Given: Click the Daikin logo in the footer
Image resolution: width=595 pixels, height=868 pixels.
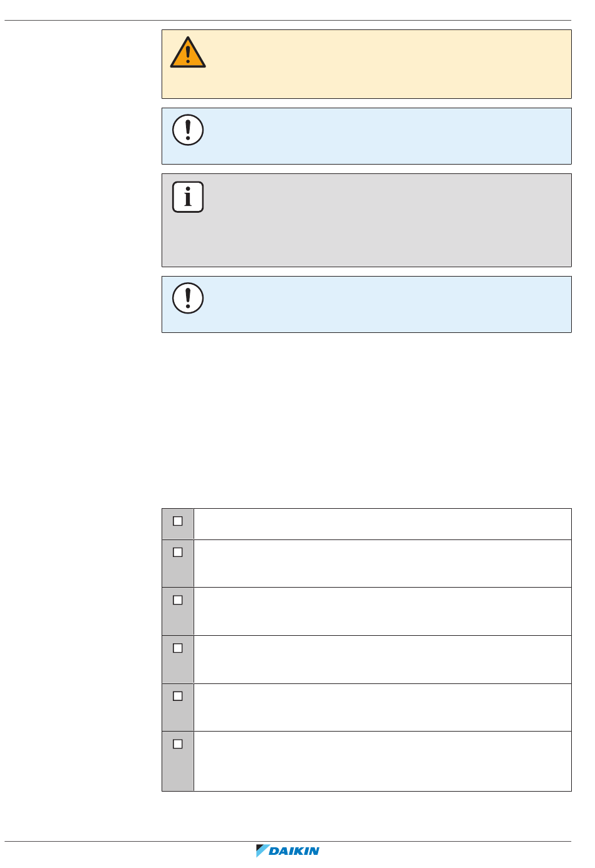Looking at the screenshot, I should pos(288,850).
